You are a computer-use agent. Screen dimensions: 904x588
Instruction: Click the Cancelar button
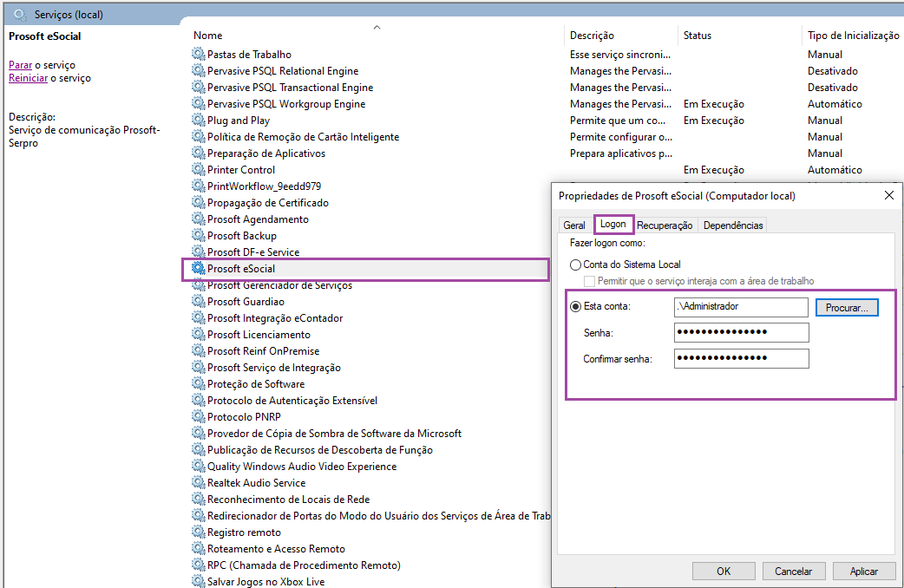click(793, 572)
